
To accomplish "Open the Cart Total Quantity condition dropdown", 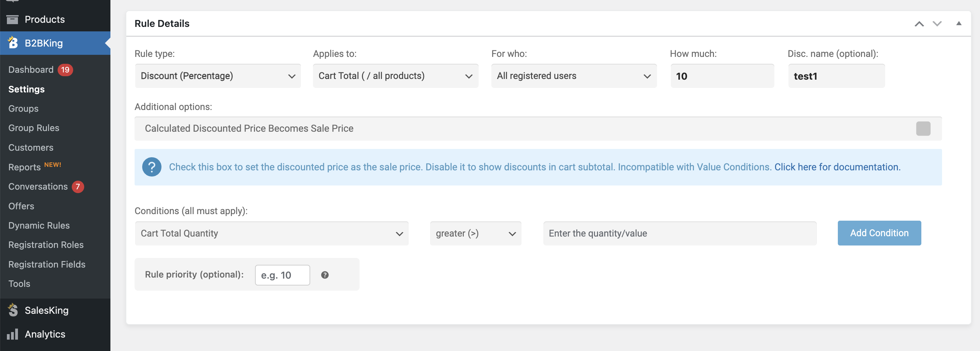I will tap(272, 233).
